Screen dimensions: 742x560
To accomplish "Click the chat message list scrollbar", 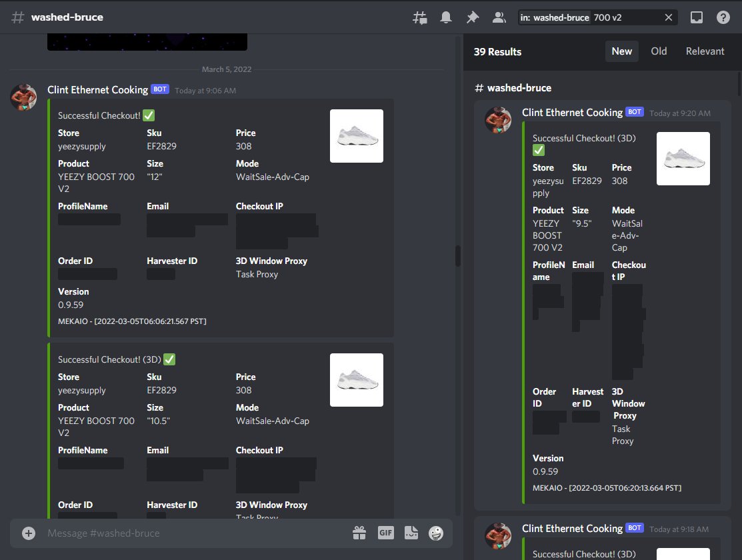I will point(457,255).
